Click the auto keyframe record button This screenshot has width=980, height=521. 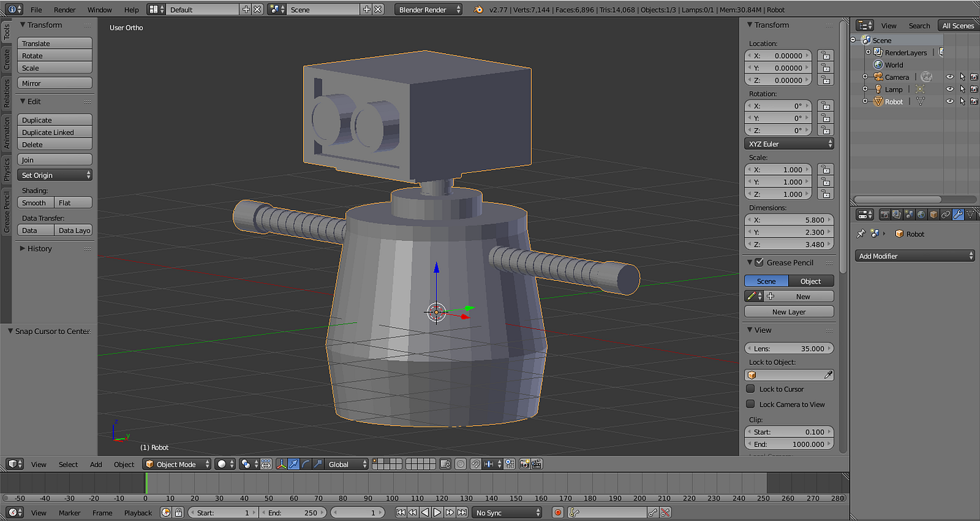tap(558, 513)
